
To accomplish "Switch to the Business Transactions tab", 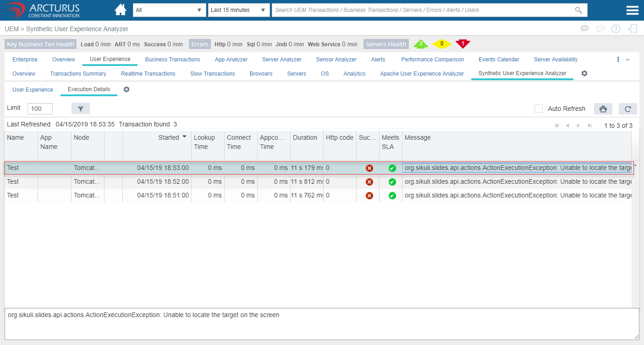I will [x=172, y=60].
